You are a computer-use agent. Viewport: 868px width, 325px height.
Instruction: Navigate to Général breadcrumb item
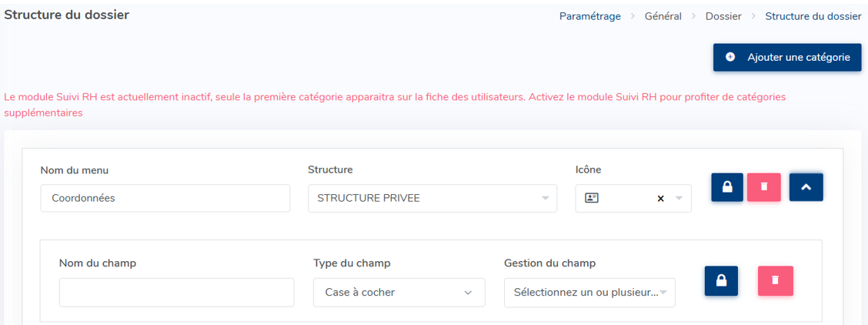pyautogui.click(x=663, y=16)
